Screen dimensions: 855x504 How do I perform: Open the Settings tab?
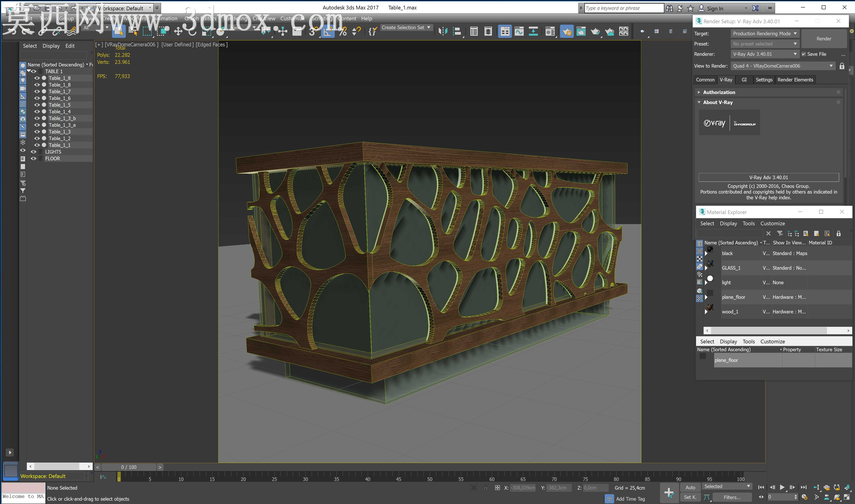click(764, 80)
